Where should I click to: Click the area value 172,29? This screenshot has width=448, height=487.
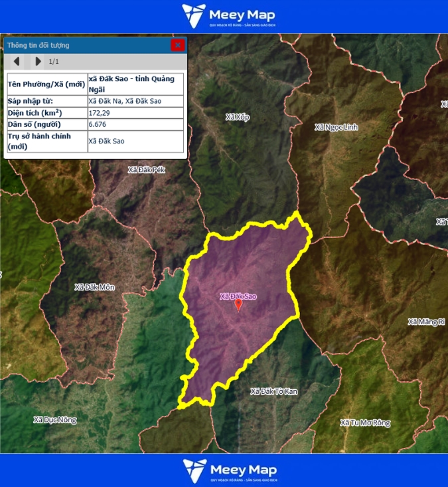click(x=100, y=113)
